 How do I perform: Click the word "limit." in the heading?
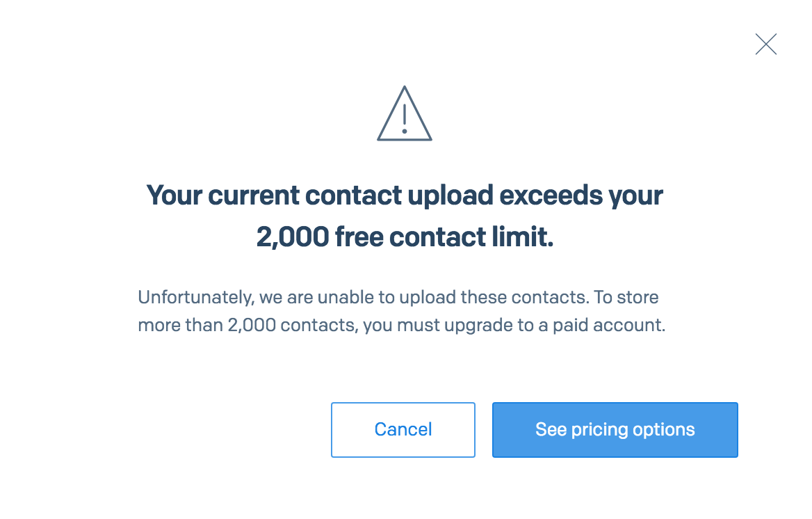click(x=523, y=237)
